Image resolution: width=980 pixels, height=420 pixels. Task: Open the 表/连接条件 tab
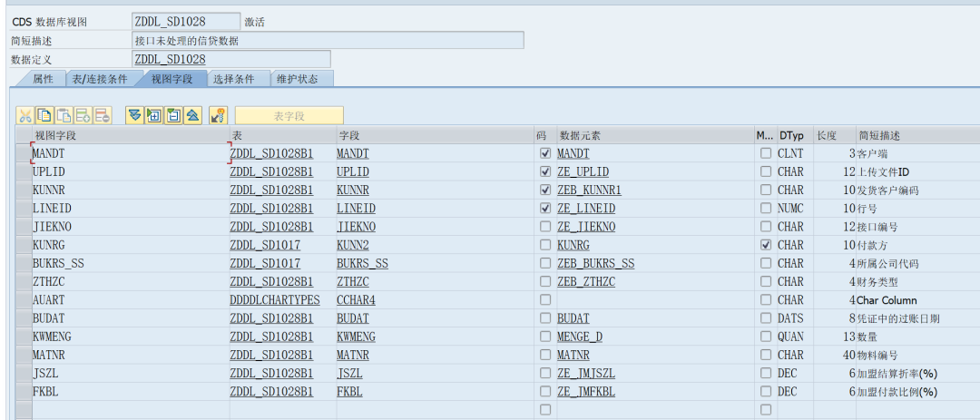point(100,79)
